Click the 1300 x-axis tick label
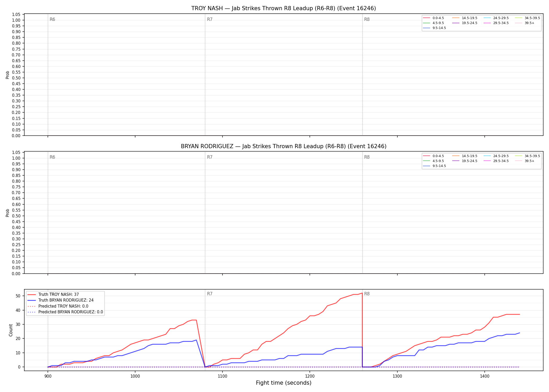 tap(397, 376)
